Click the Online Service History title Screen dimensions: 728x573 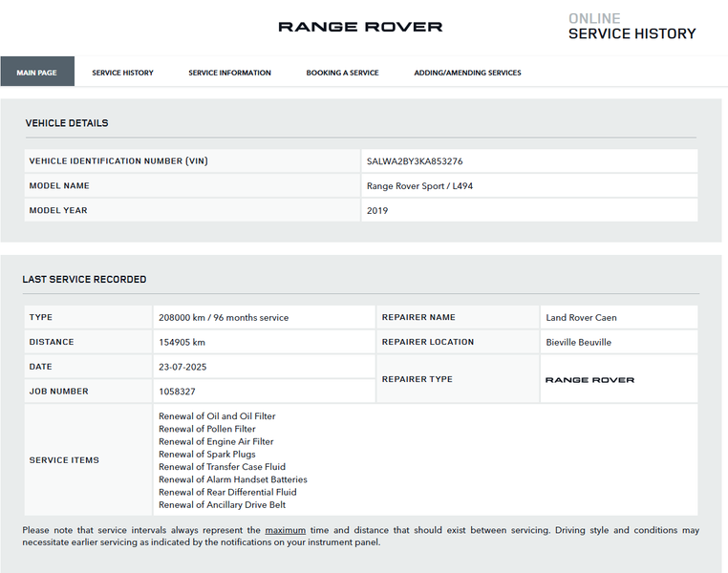tap(632, 27)
